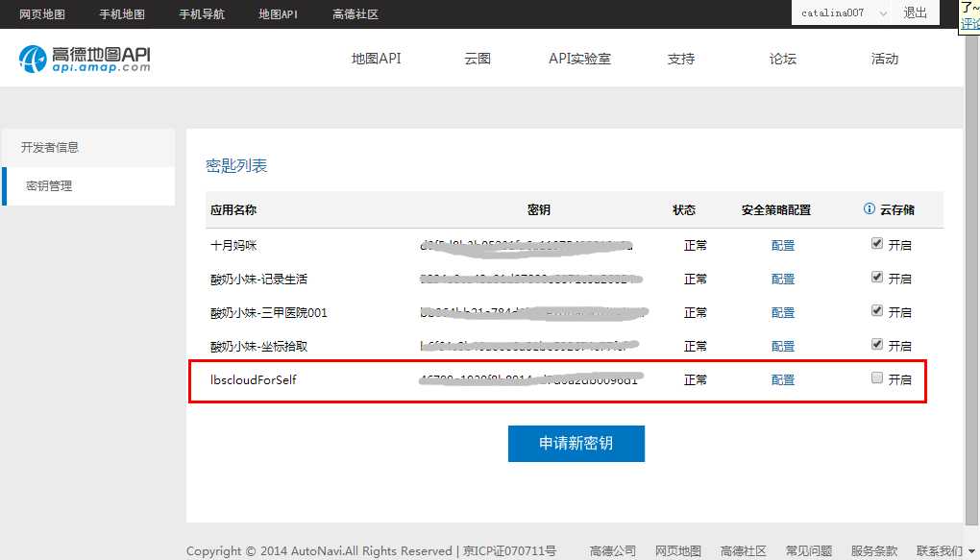This screenshot has width=980, height=560.
Task: Toggle 云存储 checkbox for 酸奶小妹-三甲医院001
Action: (x=877, y=310)
